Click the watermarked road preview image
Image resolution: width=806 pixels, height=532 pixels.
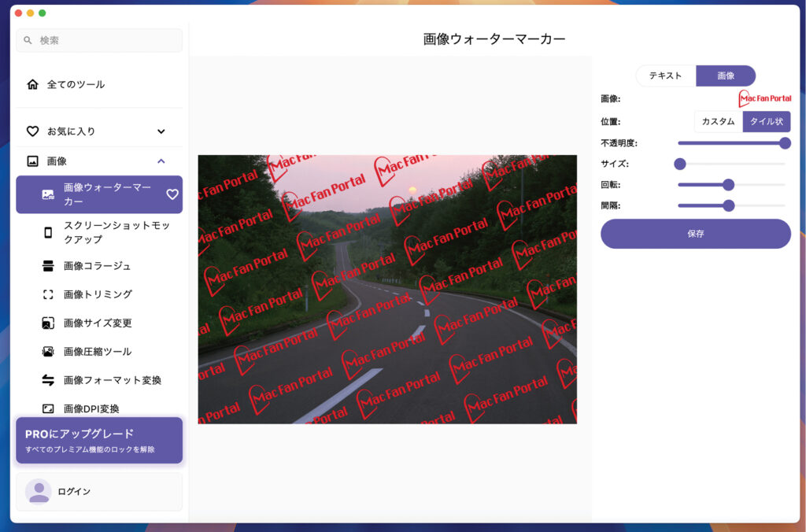tap(387, 290)
